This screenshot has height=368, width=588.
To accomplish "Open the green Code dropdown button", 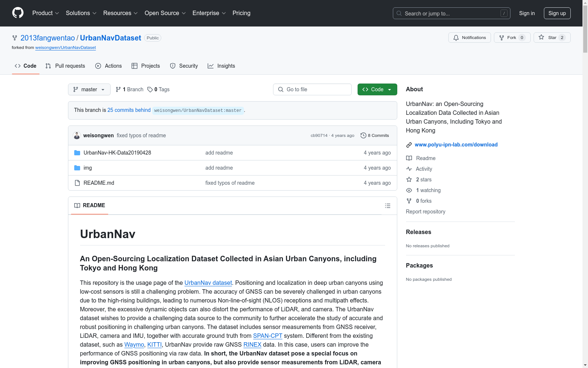I will 377,89.
